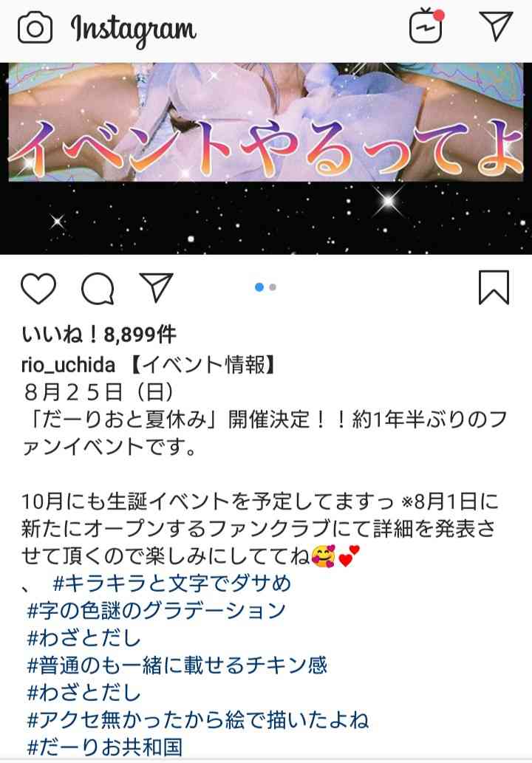Open the camera icon in header
Viewport: 532px width, 763px height.
35,29
